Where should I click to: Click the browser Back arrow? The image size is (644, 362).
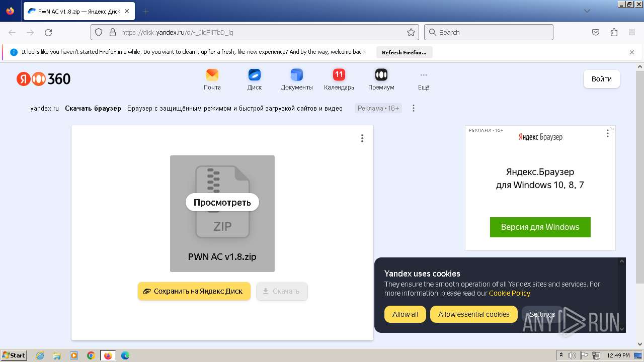12,32
